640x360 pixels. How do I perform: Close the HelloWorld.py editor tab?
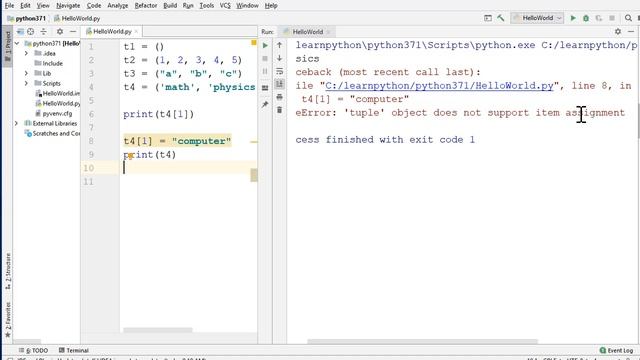coord(136,31)
